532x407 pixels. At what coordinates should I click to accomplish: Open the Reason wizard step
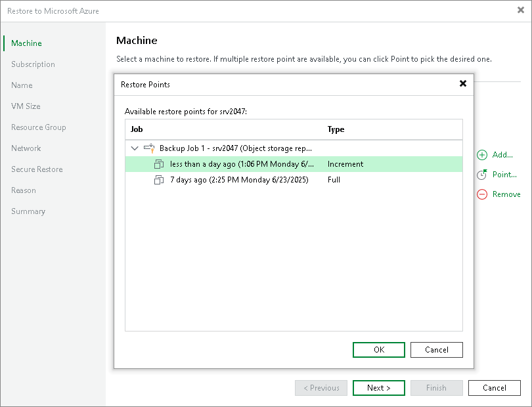[x=24, y=190]
